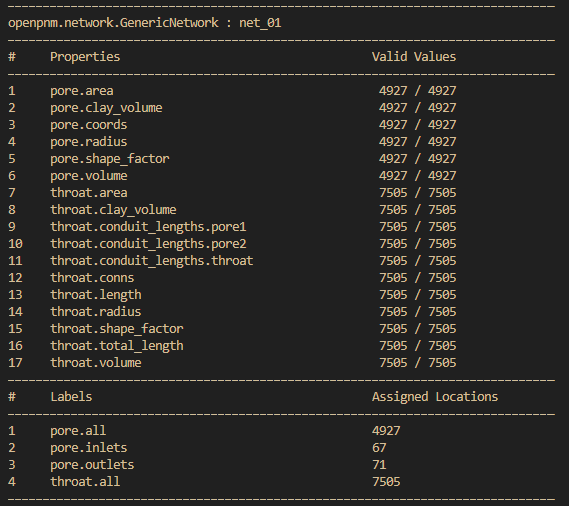Select the 'pore.outlets' label name
The image size is (569, 506).
click(x=92, y=465)
